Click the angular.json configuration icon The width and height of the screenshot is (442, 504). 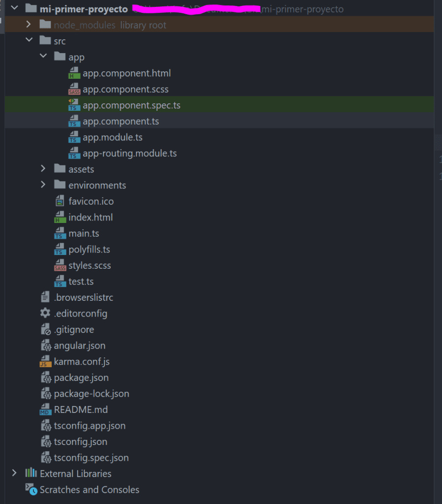coord(46,345)
